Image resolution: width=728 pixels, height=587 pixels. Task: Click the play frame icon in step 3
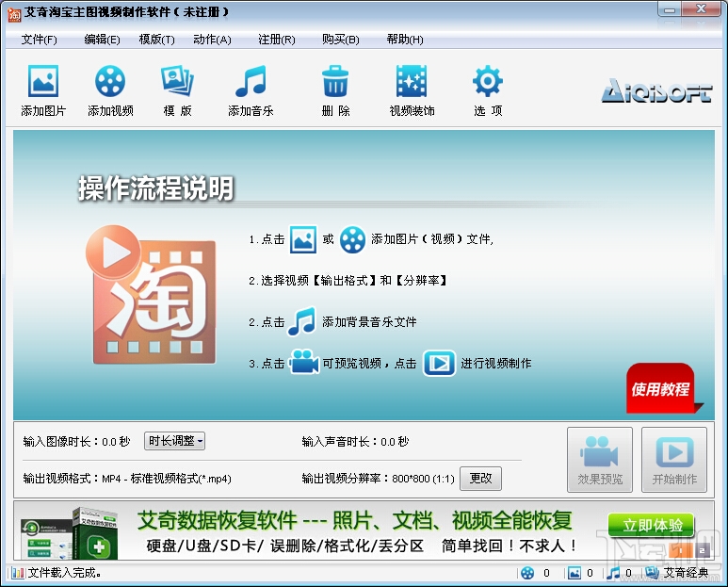click(x=439, y=363)
